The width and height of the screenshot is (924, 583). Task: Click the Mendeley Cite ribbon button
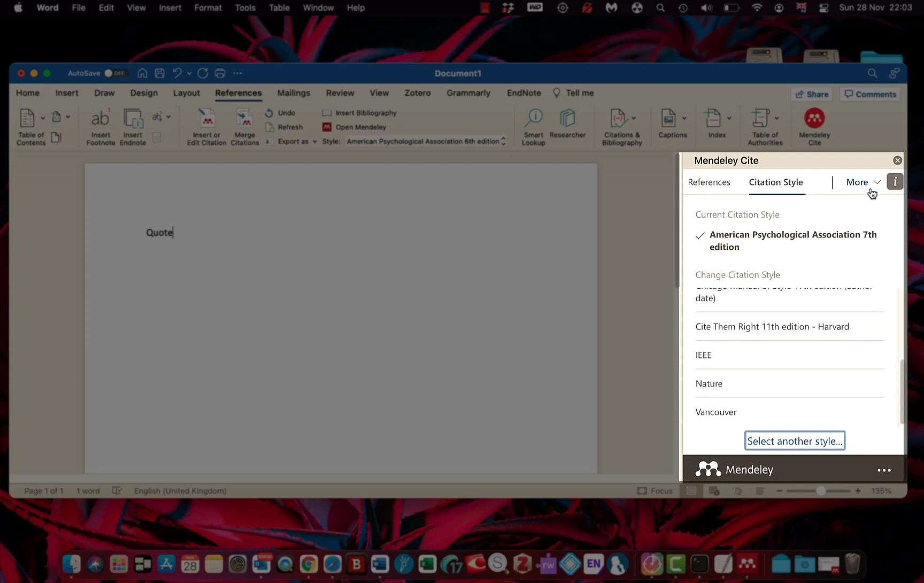tap(814, 127)
